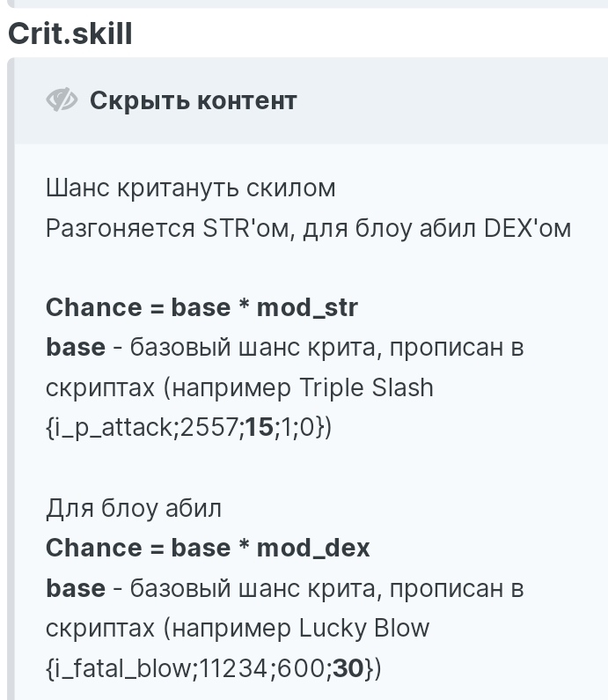Click "mod_str" in the first formula

point(307,307)
